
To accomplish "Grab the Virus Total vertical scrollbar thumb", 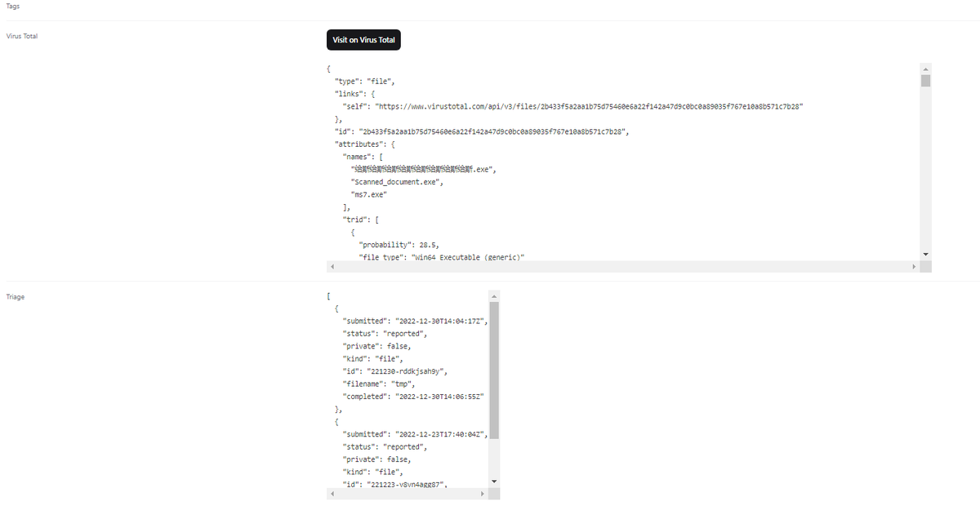I will pos(925,80).
